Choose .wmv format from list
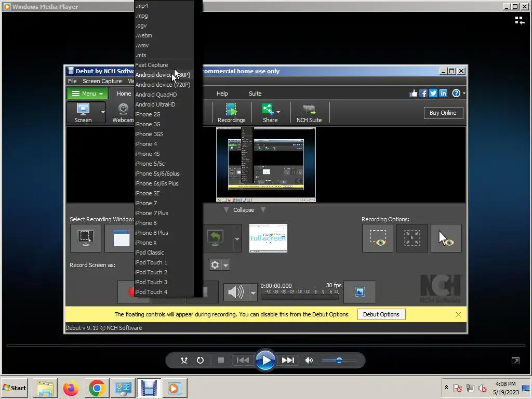The width and height of the screenshot is (532, 399). coord(164,45)
